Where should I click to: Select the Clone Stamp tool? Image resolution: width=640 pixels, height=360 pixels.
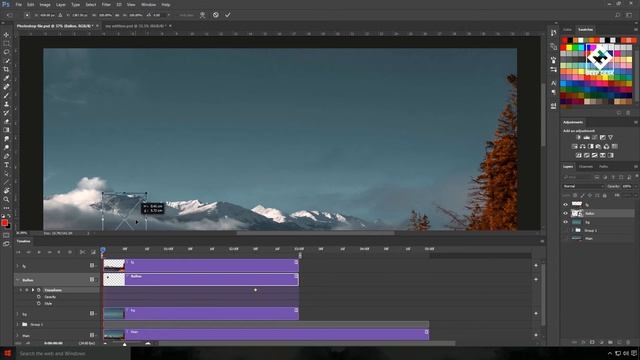click(6, 104)
